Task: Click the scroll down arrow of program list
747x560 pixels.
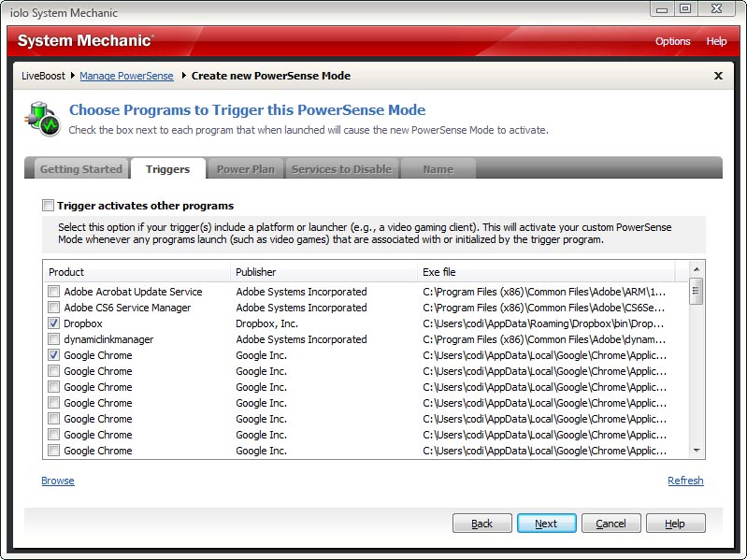Action: [697, 450]
